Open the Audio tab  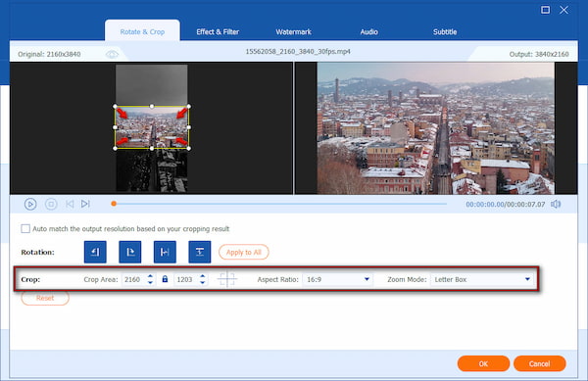(x=368, y=32)
